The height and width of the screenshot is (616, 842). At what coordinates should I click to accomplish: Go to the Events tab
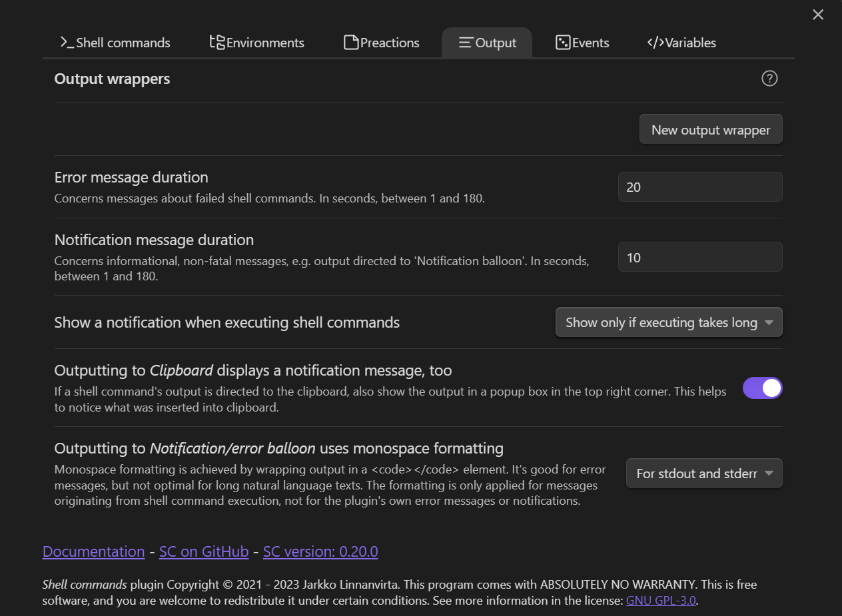(583, 43)
